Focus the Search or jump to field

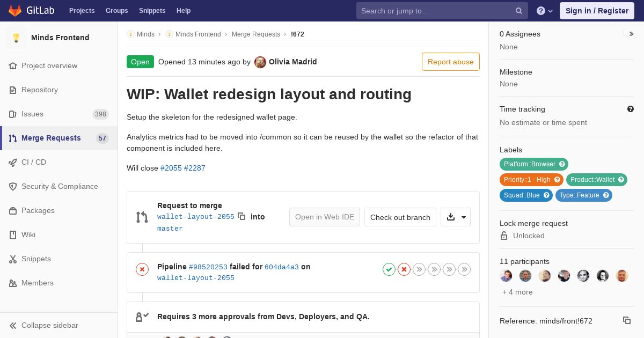442,11
